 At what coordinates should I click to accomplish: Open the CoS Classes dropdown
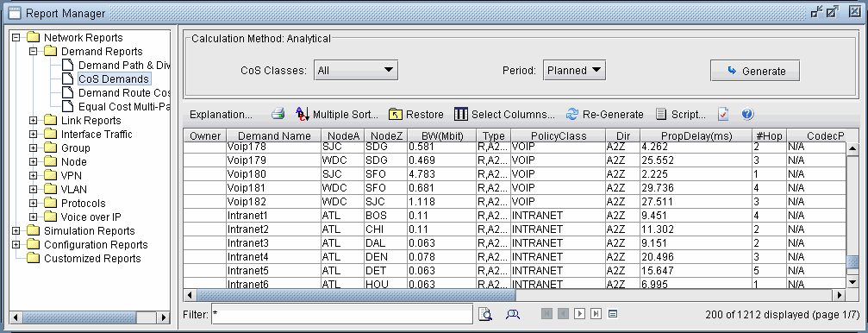[356, 71]
